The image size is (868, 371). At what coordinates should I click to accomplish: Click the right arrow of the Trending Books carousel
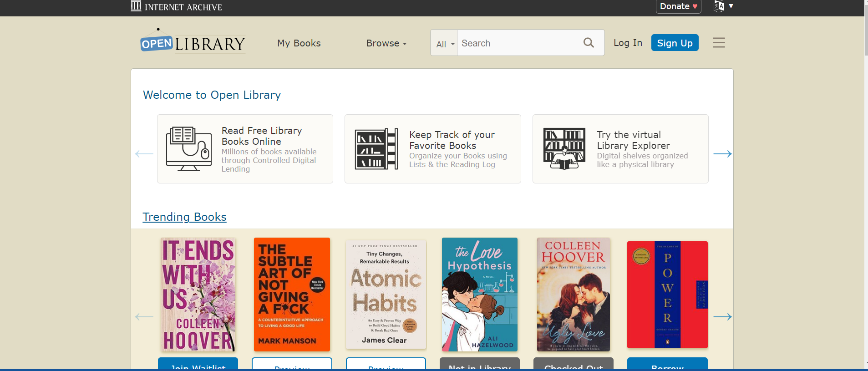(722, 317)
